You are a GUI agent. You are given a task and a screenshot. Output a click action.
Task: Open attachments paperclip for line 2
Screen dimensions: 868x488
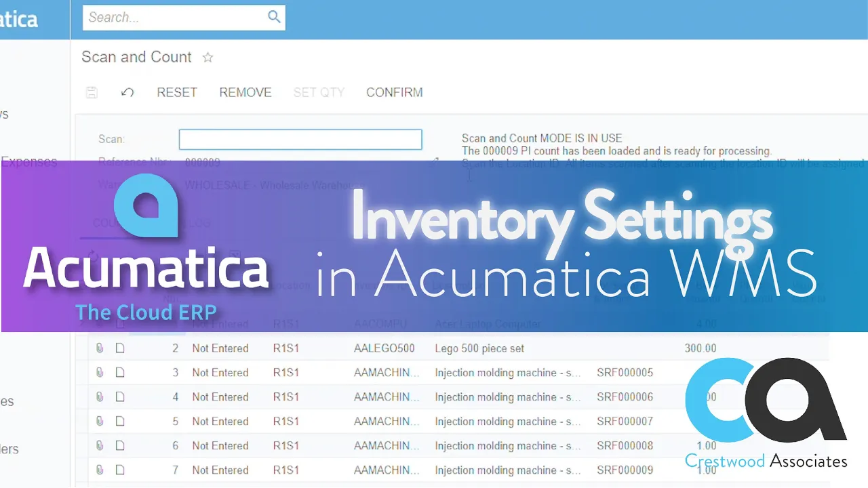pyautogui.click(x=100, y=348)
